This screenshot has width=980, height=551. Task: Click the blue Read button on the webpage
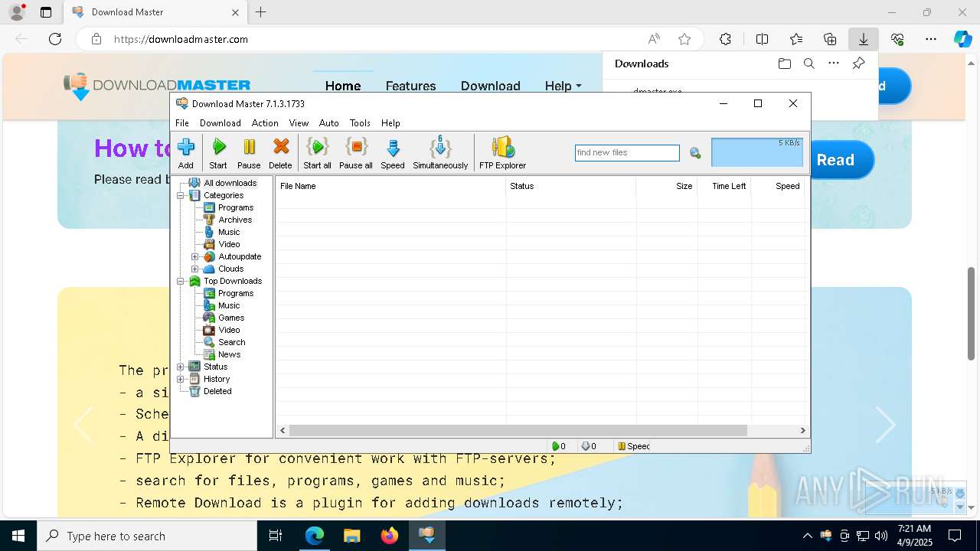pos(842,160)
